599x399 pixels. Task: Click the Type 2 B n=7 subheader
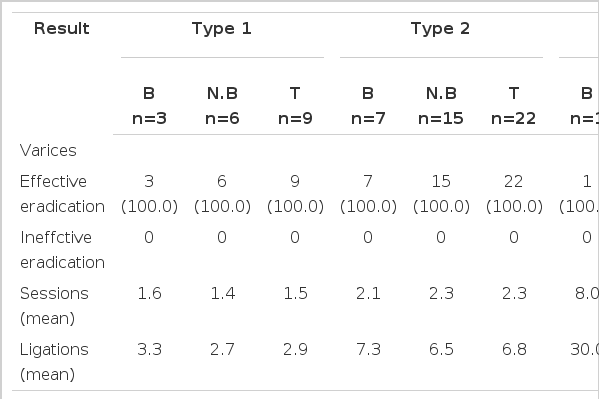click(368, 106)
